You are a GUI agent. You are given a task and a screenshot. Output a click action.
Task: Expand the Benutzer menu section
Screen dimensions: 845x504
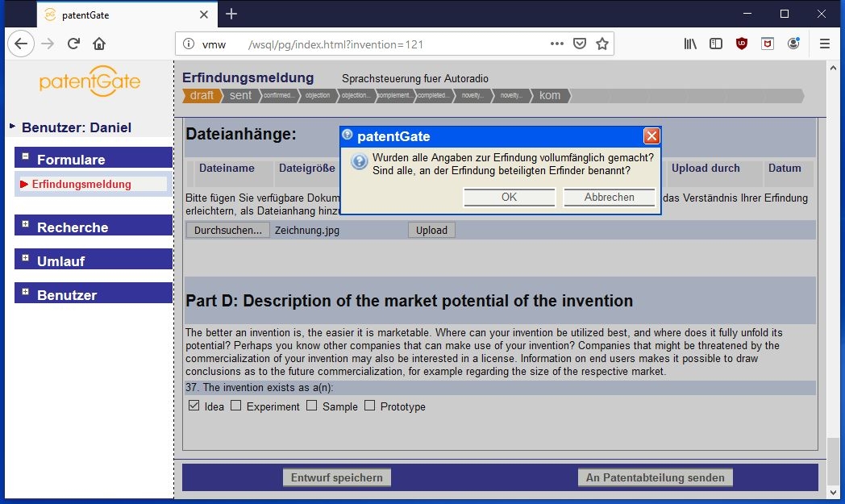[x=25, y=292]
